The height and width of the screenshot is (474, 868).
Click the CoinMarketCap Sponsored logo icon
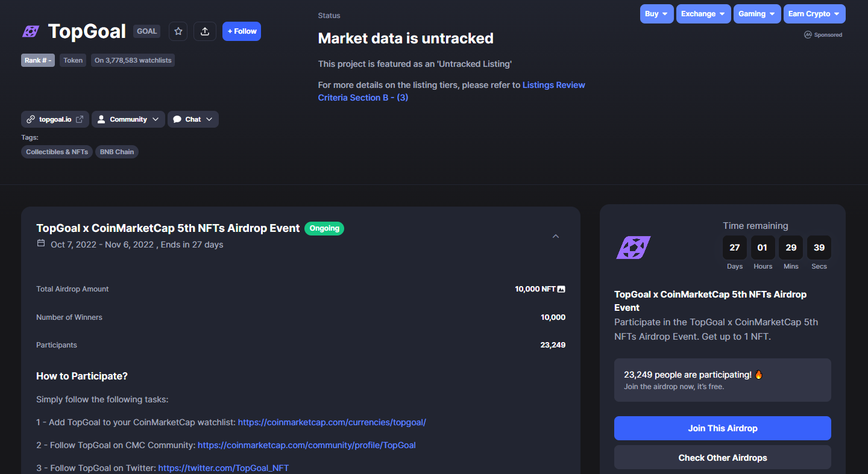tap(808, 35)
